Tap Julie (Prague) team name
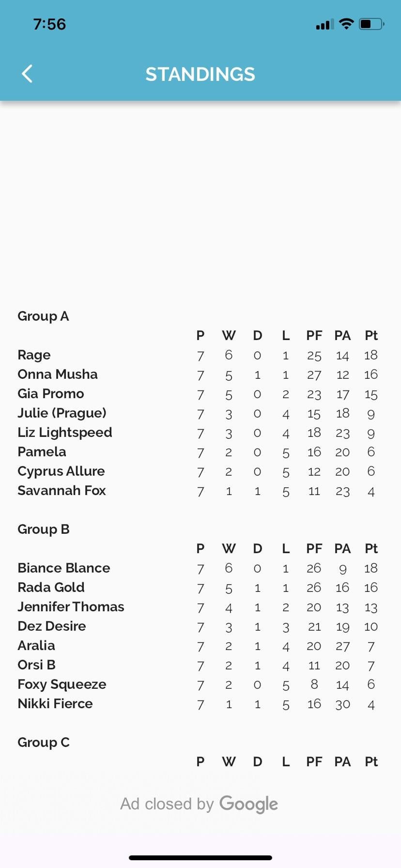Screen dimensions: 401x868 (62, 413)
